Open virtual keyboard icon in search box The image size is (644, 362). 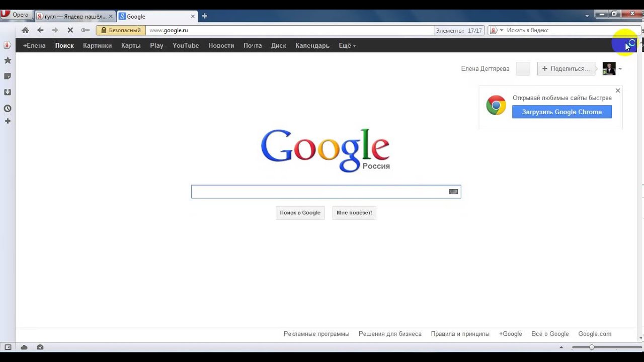tap(453, 192)
